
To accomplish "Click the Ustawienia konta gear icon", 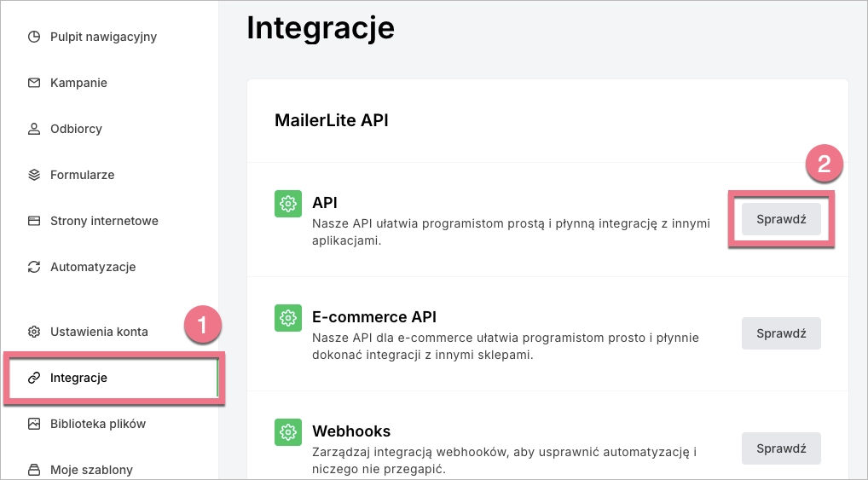I will click(34, 332).
